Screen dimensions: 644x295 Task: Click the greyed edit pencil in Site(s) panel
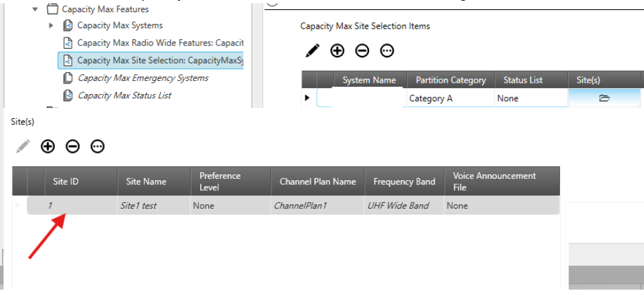pyautogui.click(x=23, y=146)
